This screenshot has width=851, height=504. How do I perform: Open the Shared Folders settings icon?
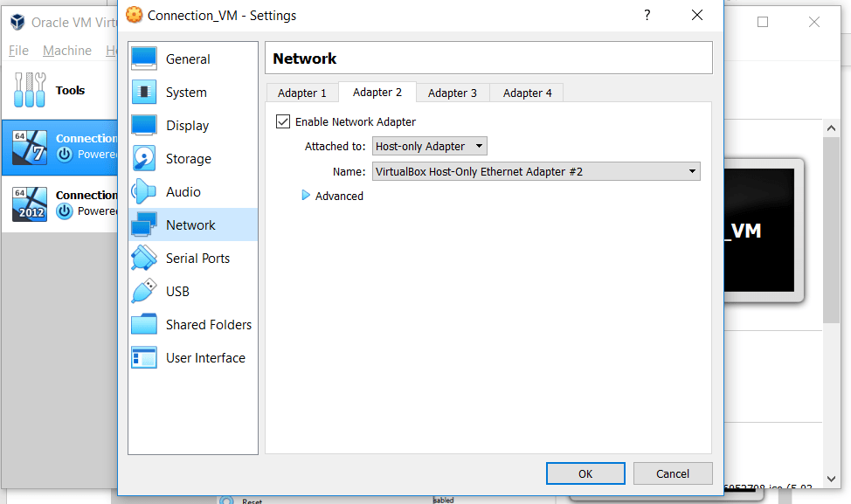[144, 324]
